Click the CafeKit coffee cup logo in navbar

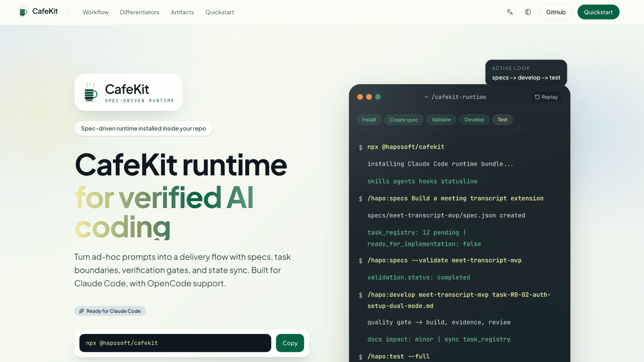tap(23, 11)
